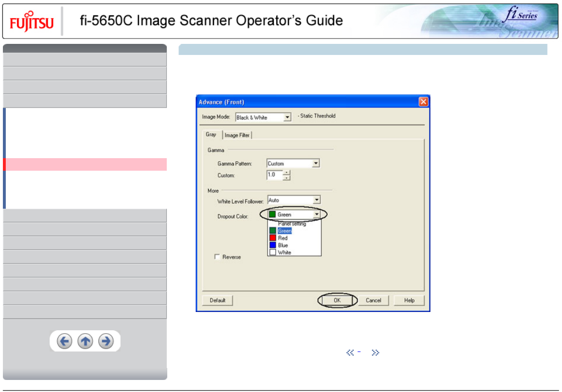
Task: Click the double right chevron link
Action: click(375, 352)
